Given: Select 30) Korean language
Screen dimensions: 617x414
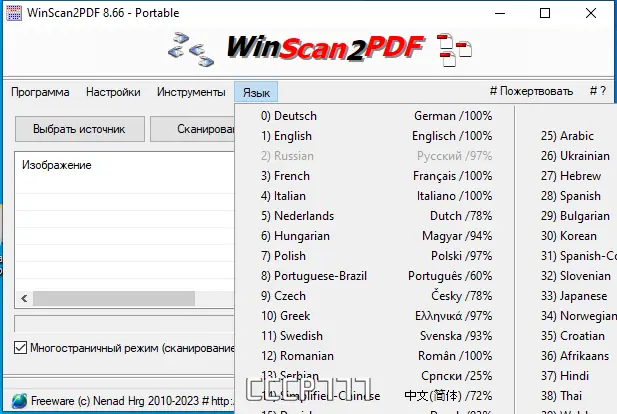Looking at the screenshot, I should [x=567, y=236].
